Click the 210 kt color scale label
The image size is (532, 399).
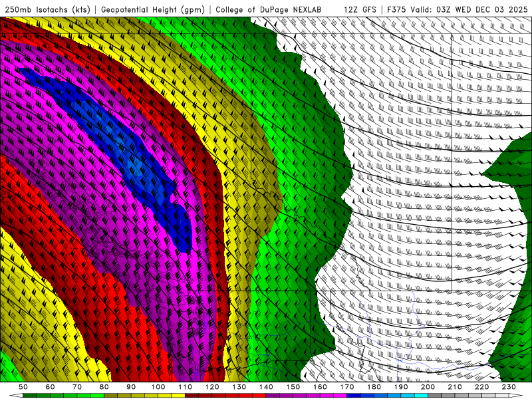click(455, 387)
